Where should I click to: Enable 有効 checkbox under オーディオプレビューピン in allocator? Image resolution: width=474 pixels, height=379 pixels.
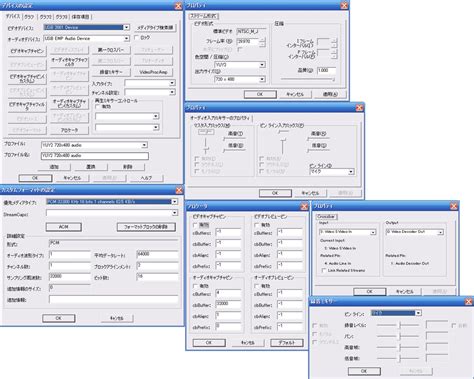click(x=257, y=286)
